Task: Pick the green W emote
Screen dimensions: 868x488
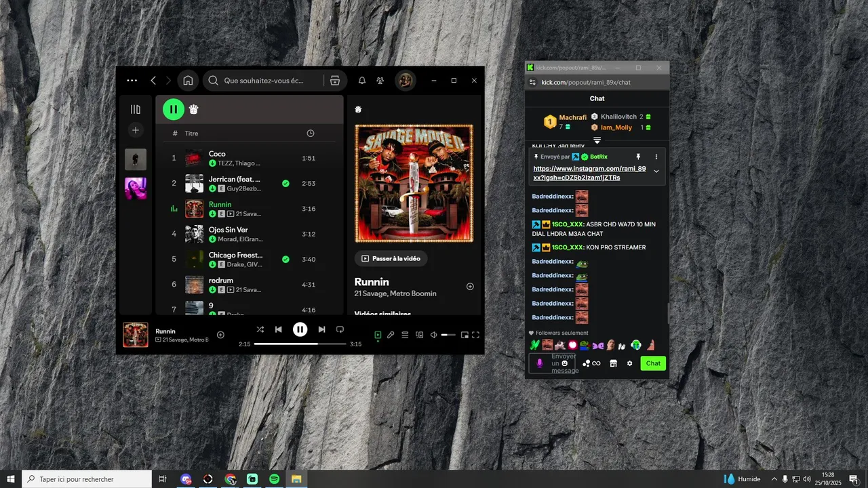Action: click(x=534, y=345)
